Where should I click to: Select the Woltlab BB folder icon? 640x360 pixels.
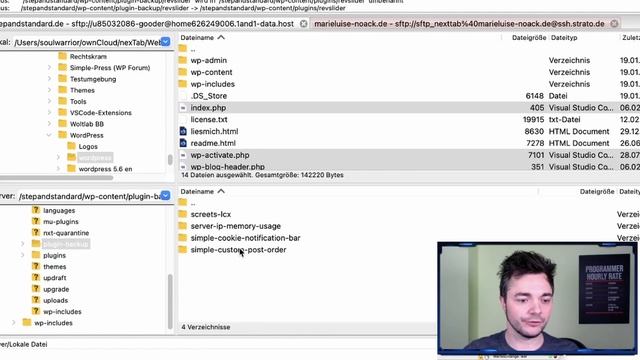pyautogui.click(x=62, y=123)
